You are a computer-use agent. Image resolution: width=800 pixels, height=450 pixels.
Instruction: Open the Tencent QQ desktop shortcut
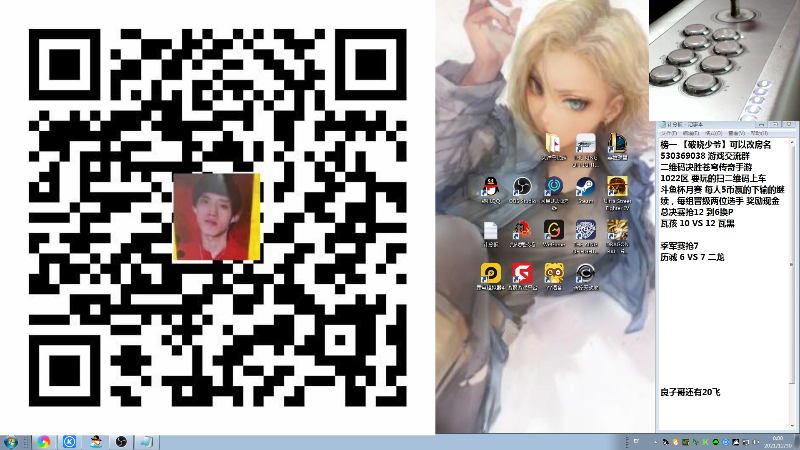pos(490,190)
